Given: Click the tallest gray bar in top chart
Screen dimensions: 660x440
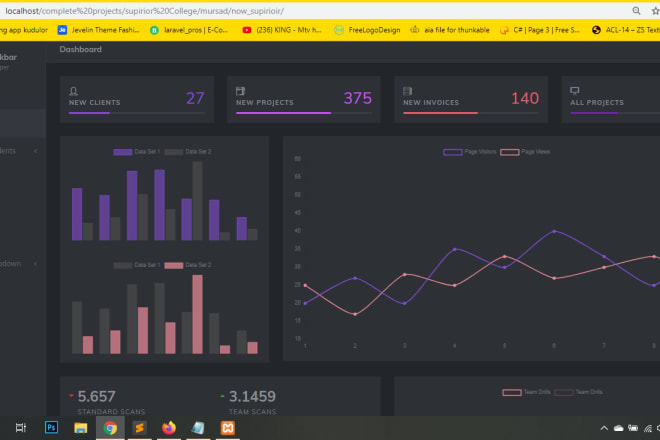Looking at the screenshot, I should [197, 201].
